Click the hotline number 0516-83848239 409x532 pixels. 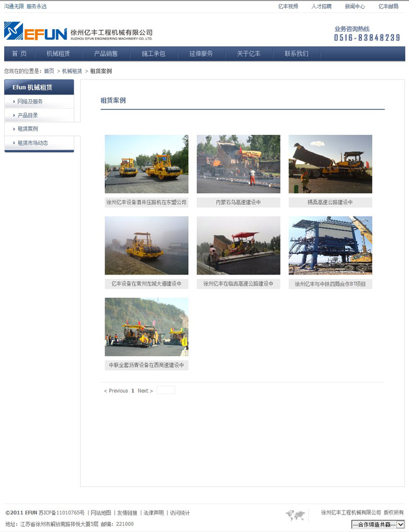[367, 37]
